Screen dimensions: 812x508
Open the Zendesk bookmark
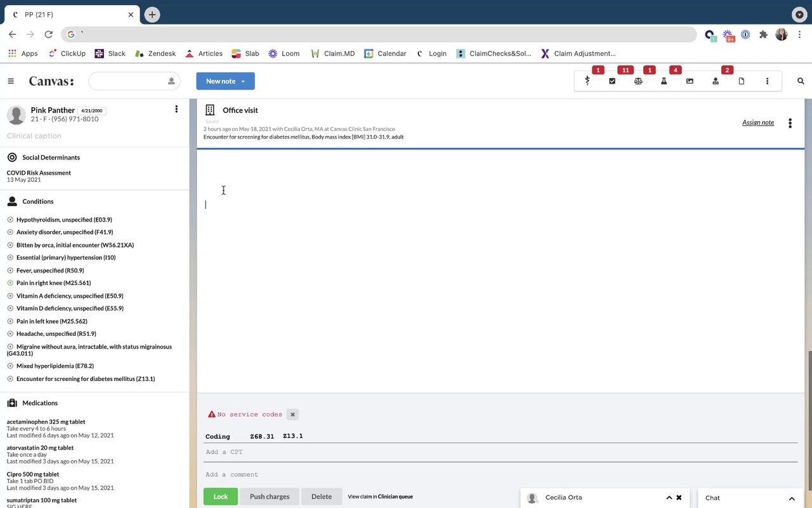[x=155, y=53]
